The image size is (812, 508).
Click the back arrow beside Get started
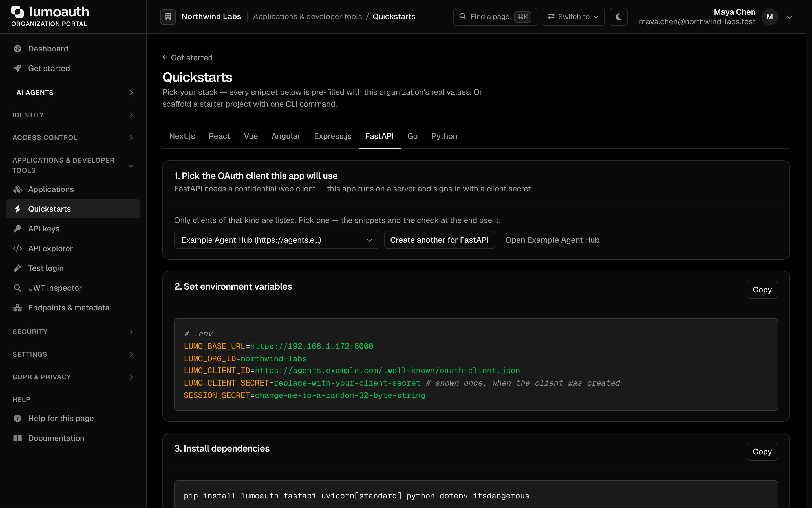tap(165, 58)
